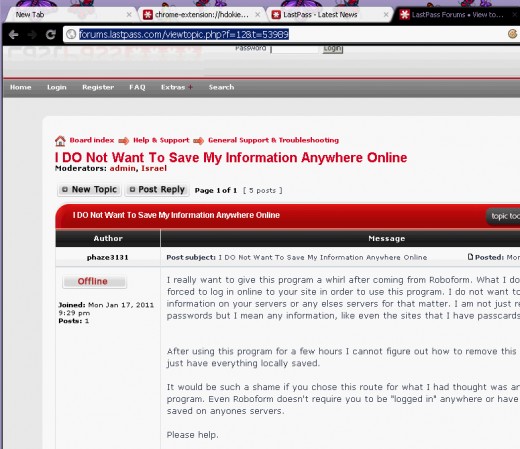Click the Post Reply button
This screenshot has width=520, height=449.
coord(157,190)
